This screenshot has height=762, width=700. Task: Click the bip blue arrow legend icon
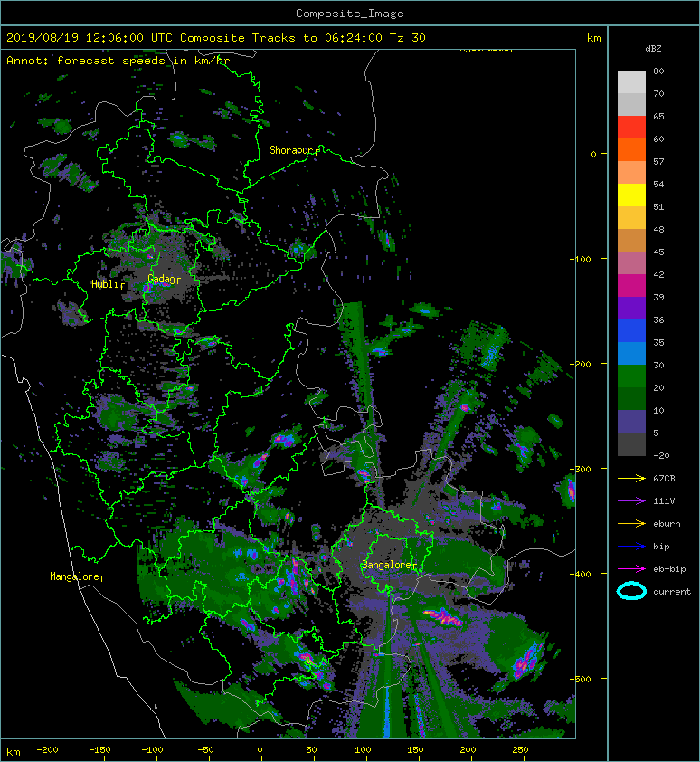(x=631, y=547)
